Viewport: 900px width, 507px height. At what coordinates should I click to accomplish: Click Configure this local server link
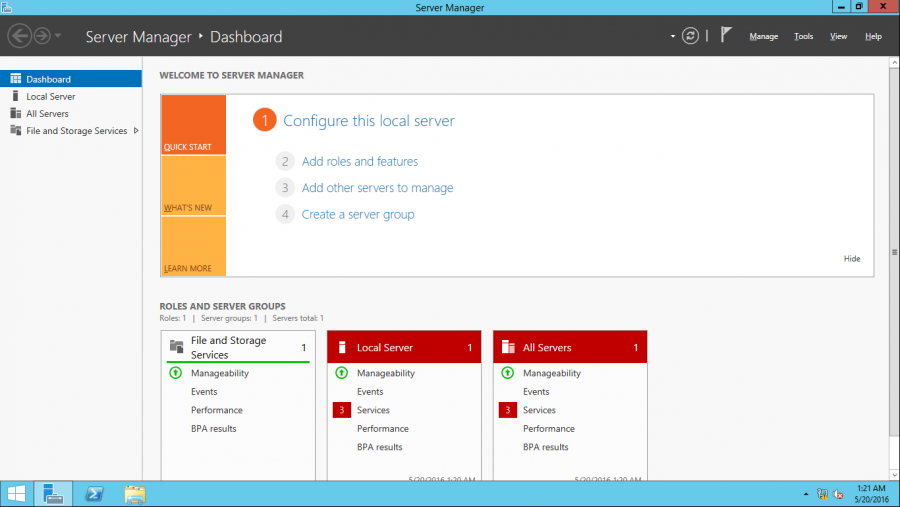coord(368,121)
